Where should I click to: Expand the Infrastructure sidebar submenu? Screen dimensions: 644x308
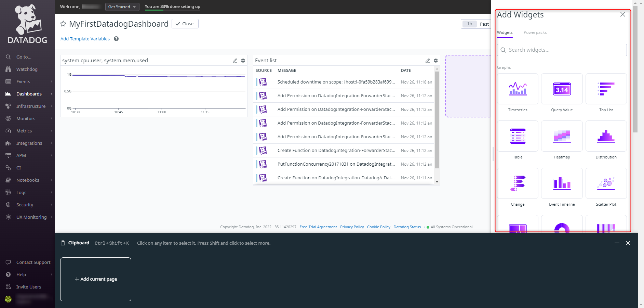(x=52, y=106)
